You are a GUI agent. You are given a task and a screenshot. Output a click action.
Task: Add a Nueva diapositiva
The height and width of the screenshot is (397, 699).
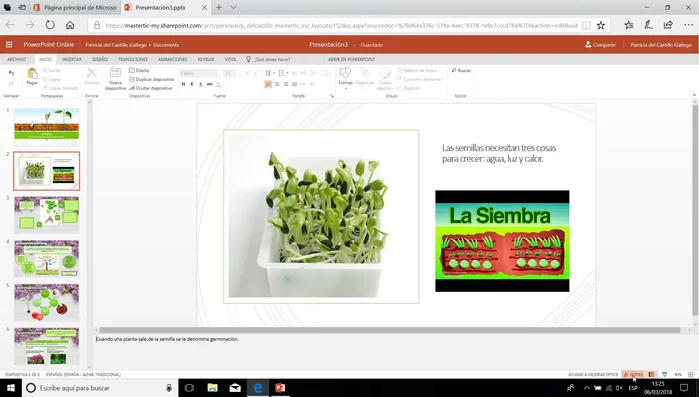[115, 79]
